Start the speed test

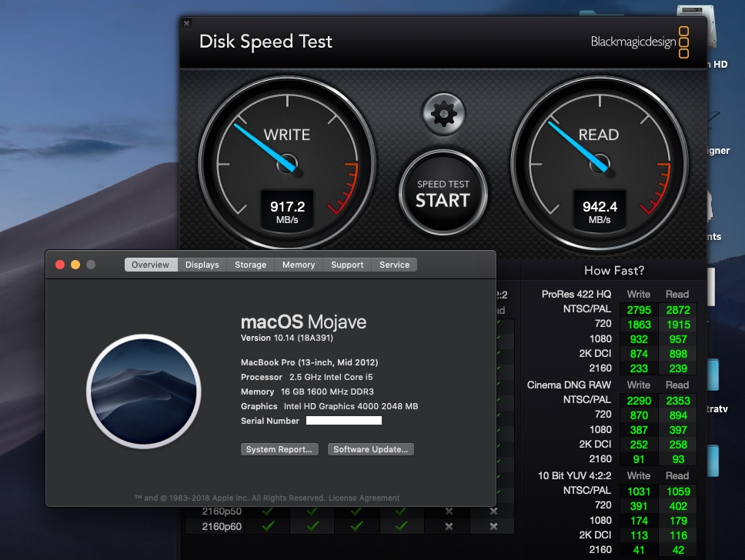[x=443, y=193]
